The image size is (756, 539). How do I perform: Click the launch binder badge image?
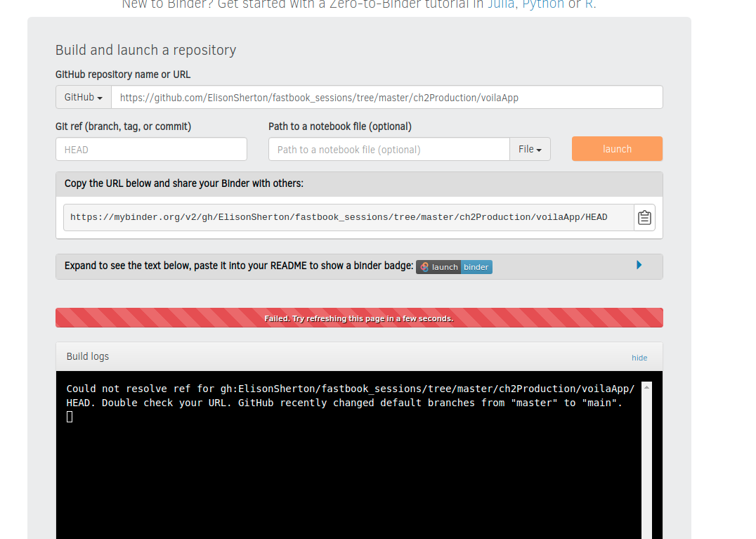point(454,267)
